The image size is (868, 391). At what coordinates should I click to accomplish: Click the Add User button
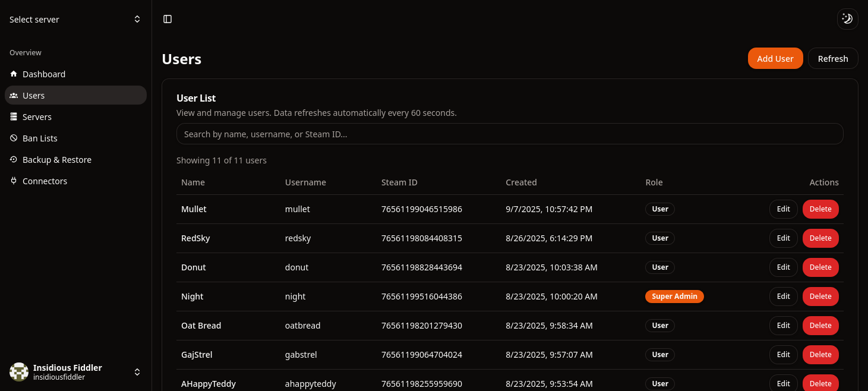[775, 58]
